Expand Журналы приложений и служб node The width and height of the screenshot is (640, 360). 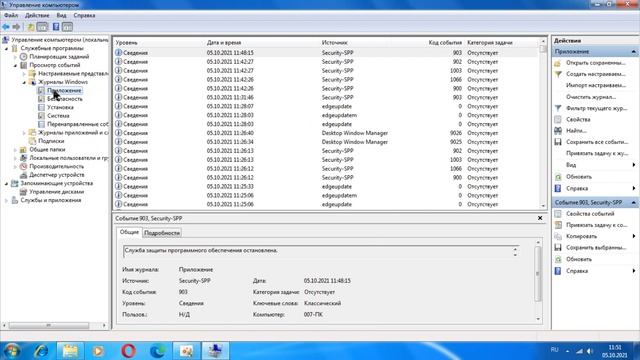pyautogui.click(x=24, y=133)
